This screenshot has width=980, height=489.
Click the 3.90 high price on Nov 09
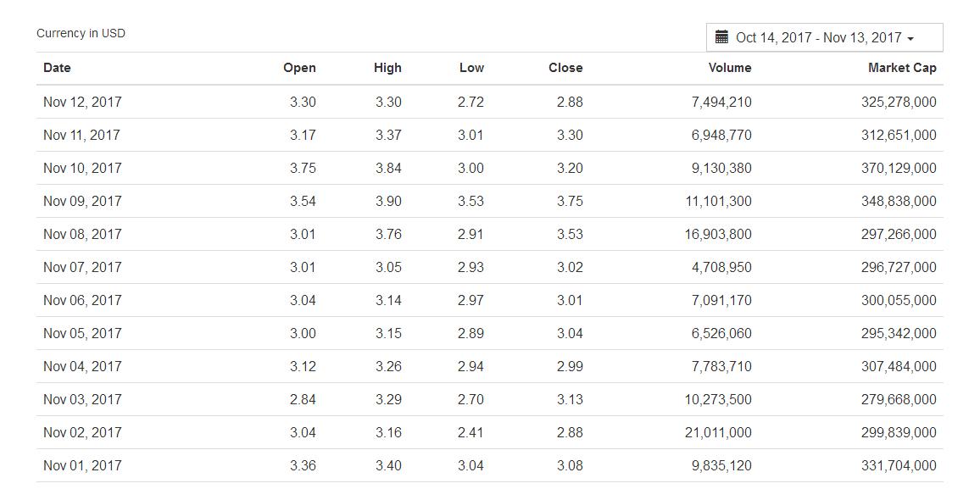tap(388, 201)
